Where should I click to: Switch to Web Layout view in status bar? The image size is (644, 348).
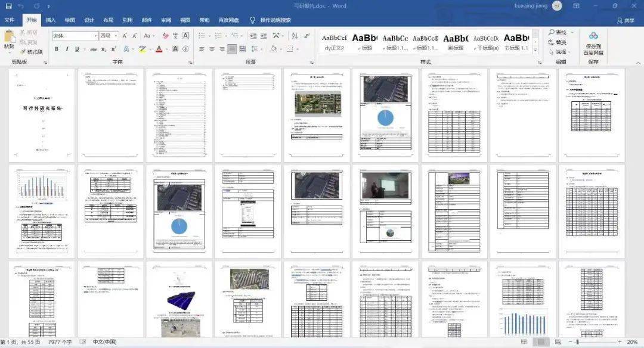coord(558,342)
